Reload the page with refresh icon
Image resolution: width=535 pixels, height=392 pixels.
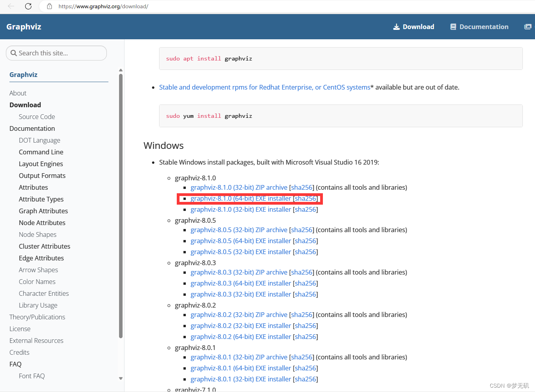[28, 6]
